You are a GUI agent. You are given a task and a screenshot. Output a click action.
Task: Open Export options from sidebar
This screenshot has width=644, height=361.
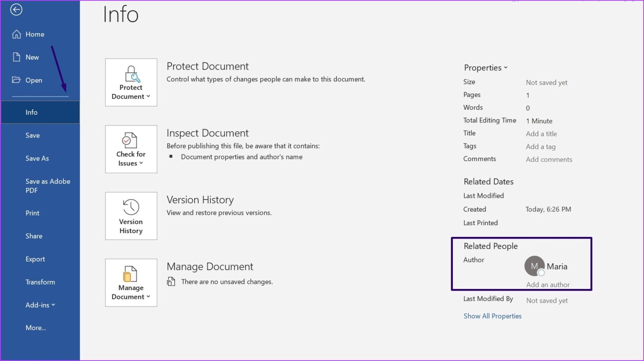(35, 259)
